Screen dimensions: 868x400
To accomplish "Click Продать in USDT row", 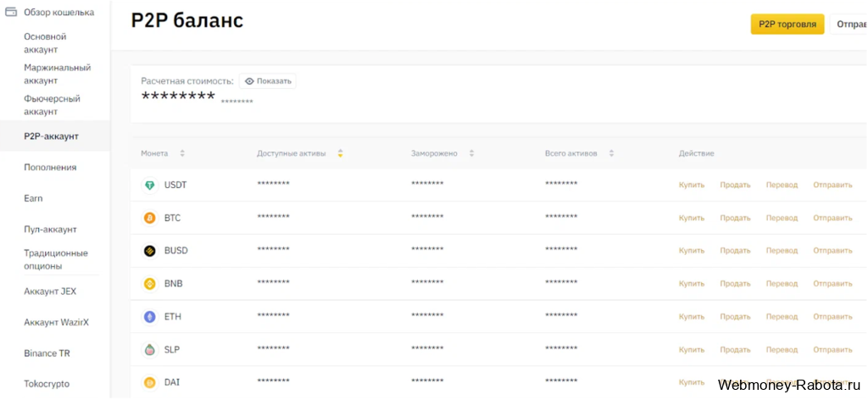I will point(735,185).
